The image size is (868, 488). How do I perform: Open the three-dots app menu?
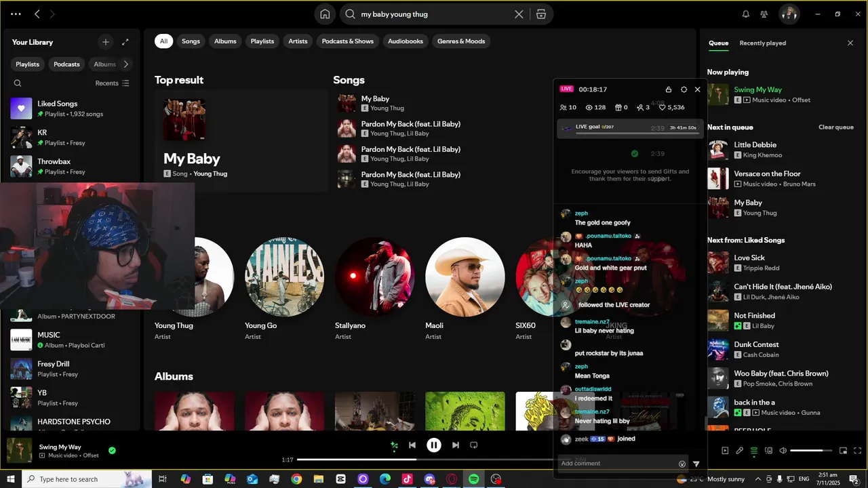tap(16, 14)
